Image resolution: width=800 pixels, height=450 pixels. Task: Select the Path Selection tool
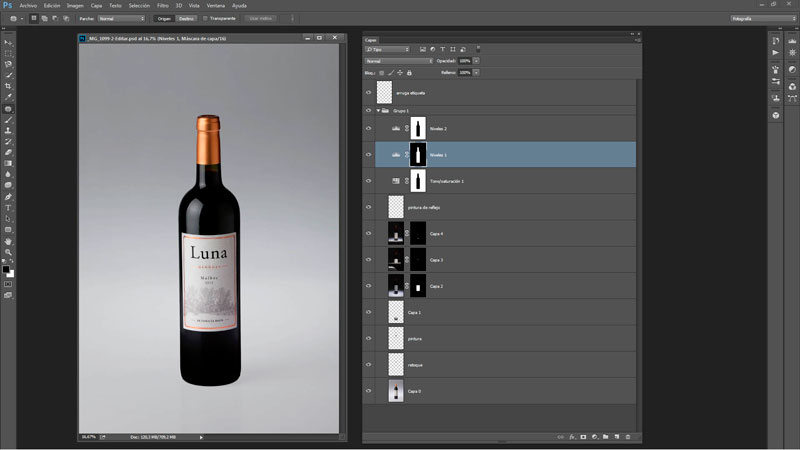point(8,219)
